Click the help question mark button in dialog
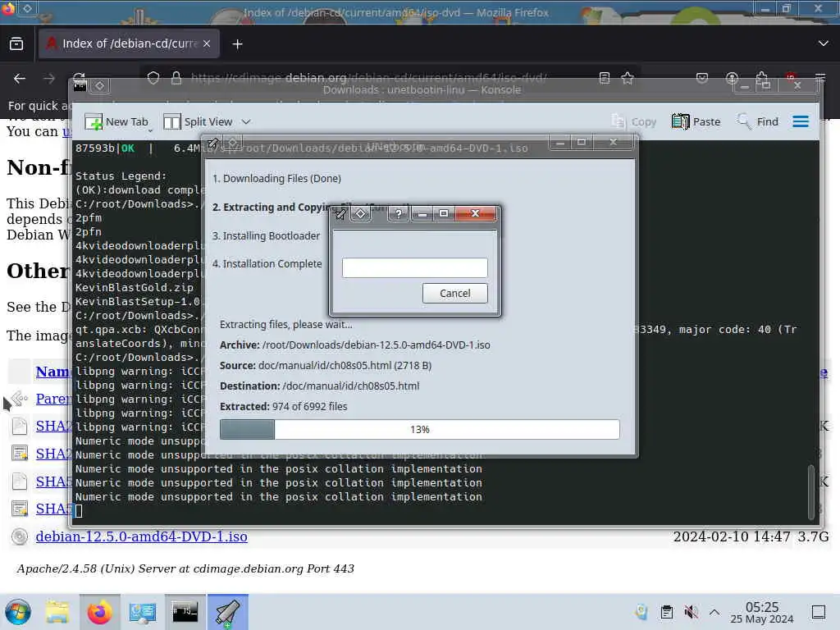The height and width of the screenshot is (630, 840). pyautogui.click(x=398, y=214)
